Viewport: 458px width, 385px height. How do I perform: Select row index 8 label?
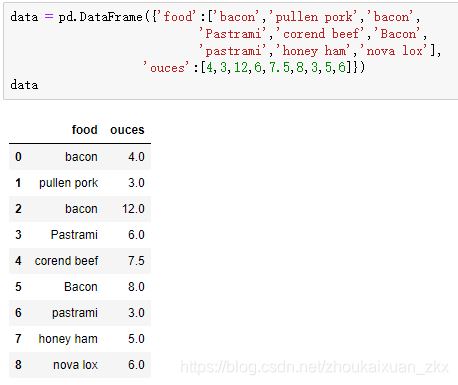[18, 365]
